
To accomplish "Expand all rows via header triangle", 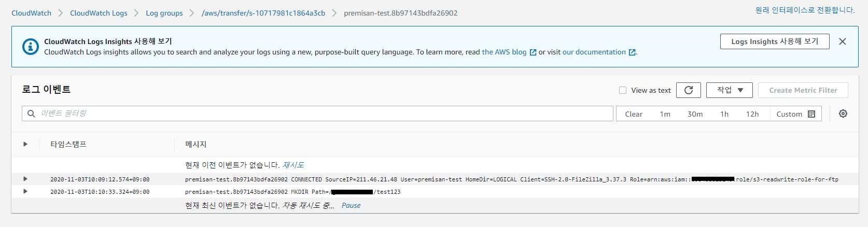I will (25, 144).
